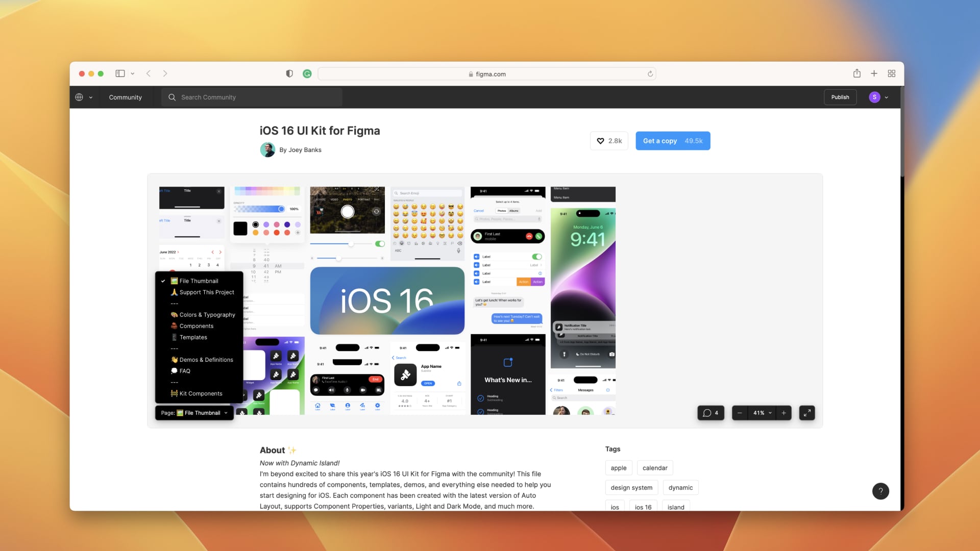Select the checked File Thumbnail page
980x551 pixels.
[x=199, y=281]
